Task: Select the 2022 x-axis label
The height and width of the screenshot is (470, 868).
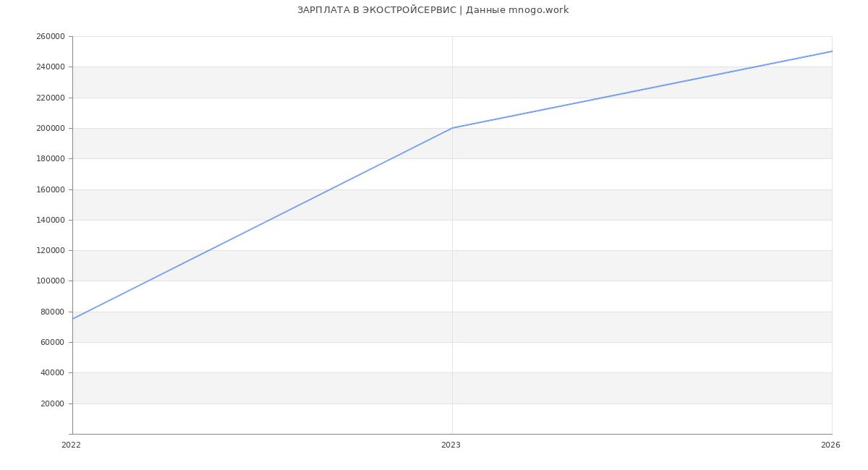Action: point(72,445)
